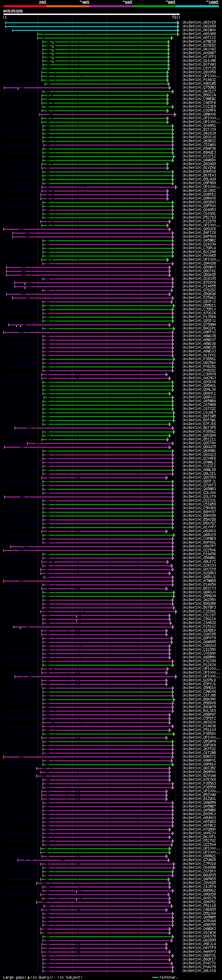Select label UniRef100_A9PF02

[199, 332]
